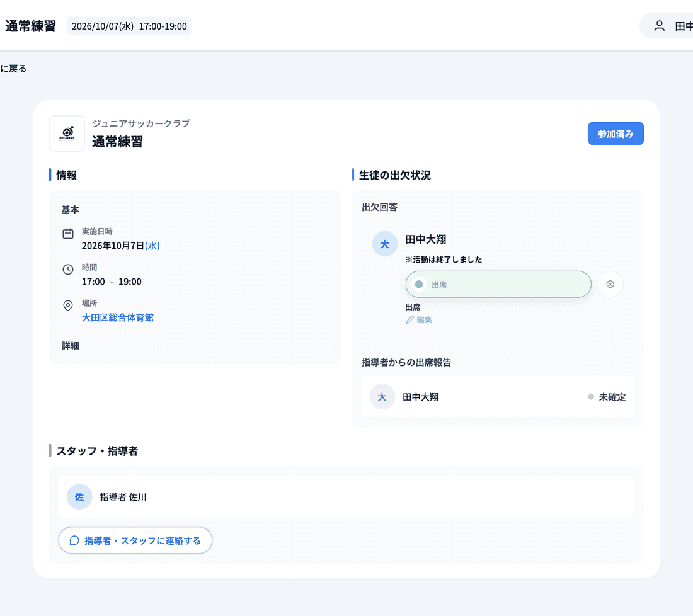Image resolution: width=693 pixels, height=616 pixels.
Task: Click the 編集 edit link
Action: pos(424,319)
